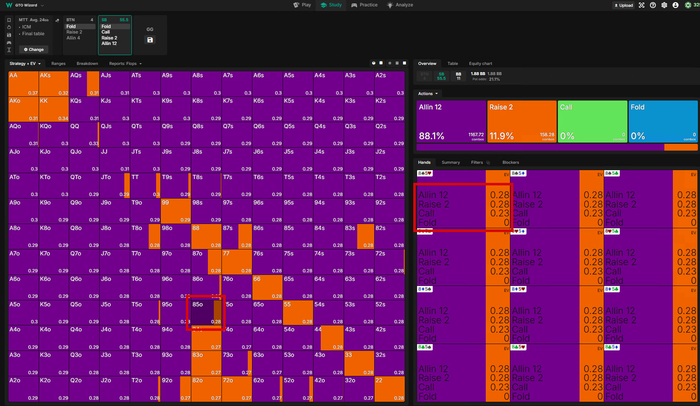Click the third icon in the left sidebar

pos(9,35)
